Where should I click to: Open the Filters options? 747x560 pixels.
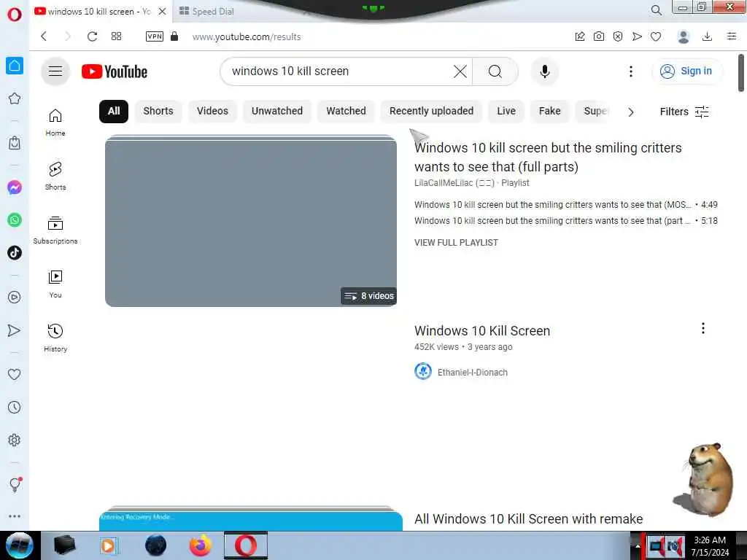tap(684, 112)
